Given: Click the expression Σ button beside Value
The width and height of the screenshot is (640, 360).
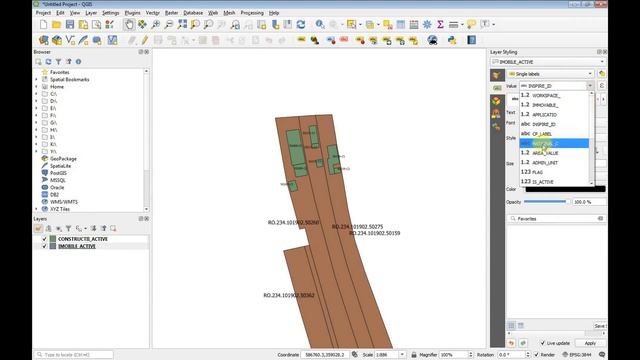Looking at the screenshot, I should click(x=602, y=86).
